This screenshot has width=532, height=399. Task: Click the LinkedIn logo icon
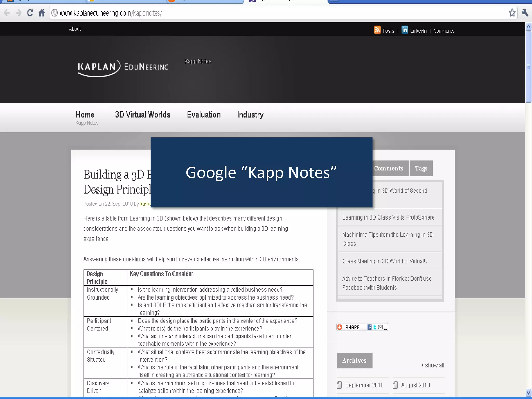coord(405,30)
